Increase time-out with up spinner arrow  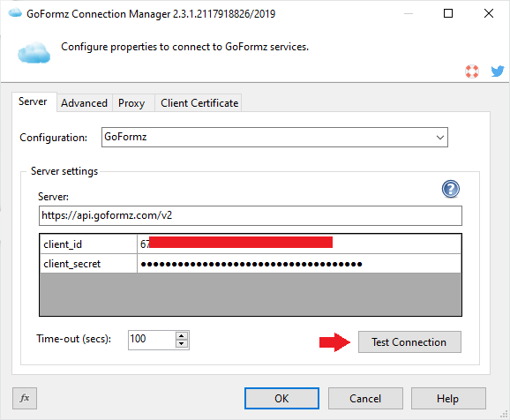pos(182,336)
